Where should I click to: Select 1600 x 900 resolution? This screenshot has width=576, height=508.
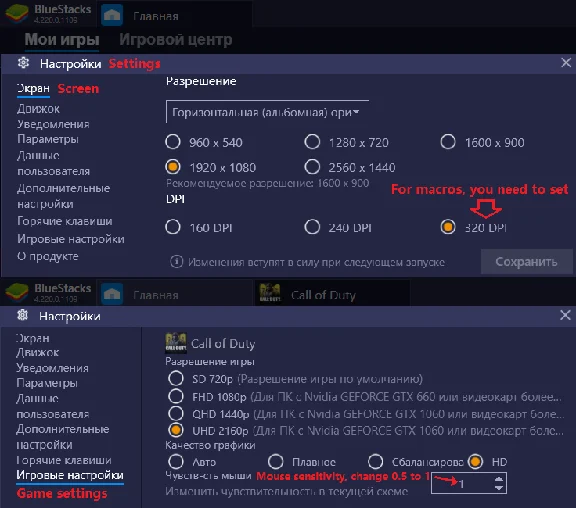pos(448,142)
